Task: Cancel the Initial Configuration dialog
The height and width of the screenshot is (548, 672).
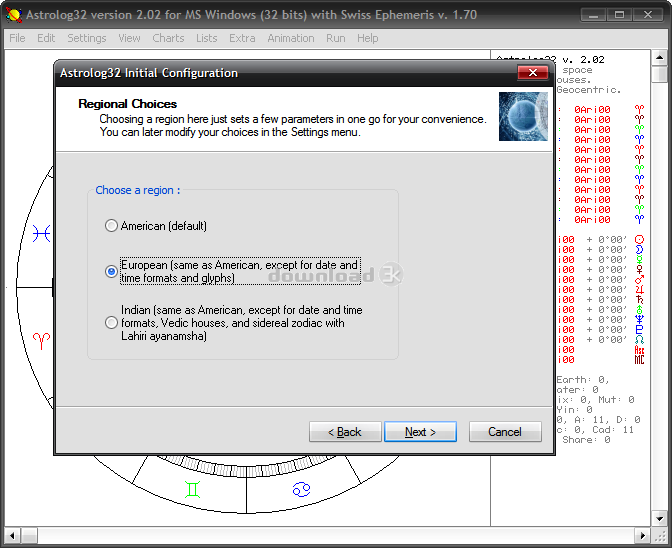Action: click(x=505, y=431)
